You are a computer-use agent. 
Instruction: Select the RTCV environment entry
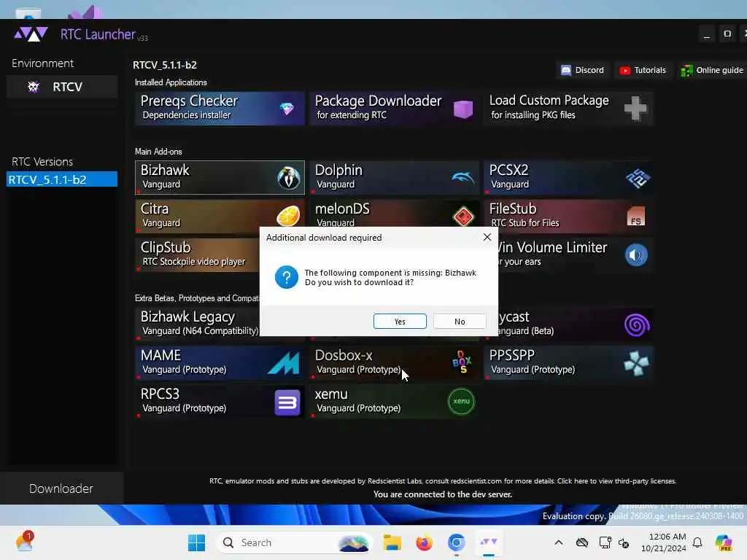click(x=62, y=87)
